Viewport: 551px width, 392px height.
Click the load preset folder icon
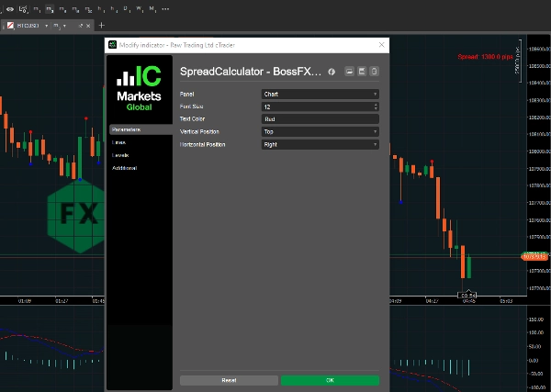click(x=349, y=72)
